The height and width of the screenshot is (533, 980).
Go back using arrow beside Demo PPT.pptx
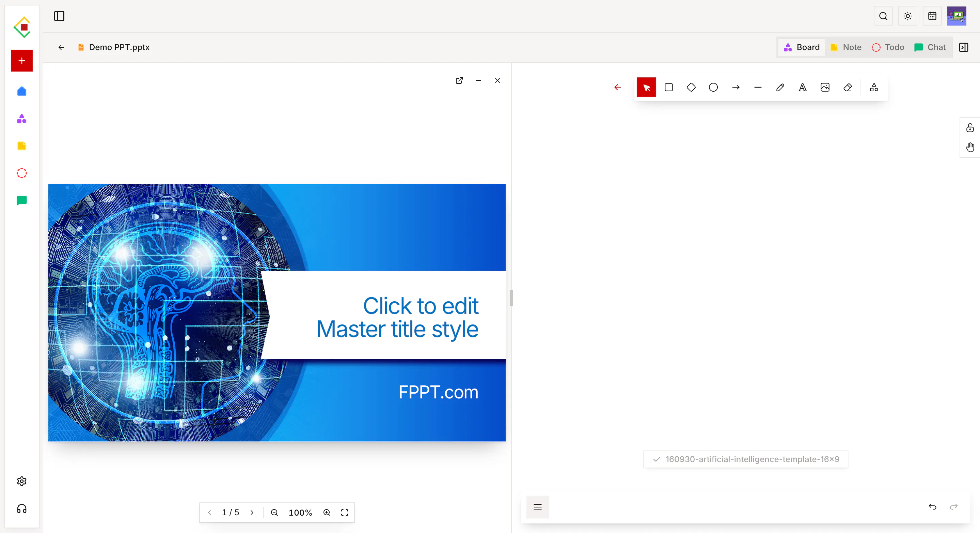61,47
